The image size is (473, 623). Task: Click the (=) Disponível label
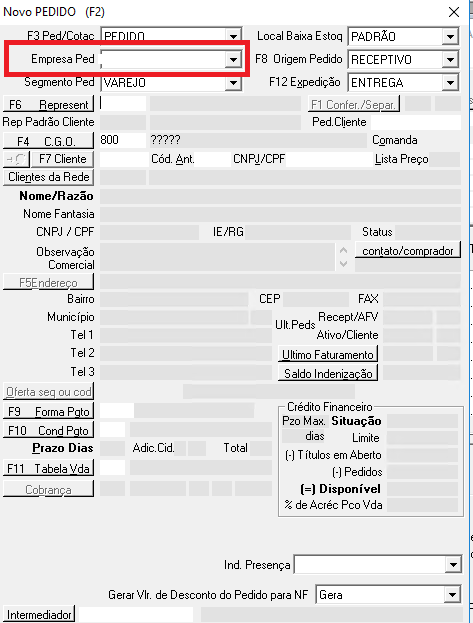(340, 489)
